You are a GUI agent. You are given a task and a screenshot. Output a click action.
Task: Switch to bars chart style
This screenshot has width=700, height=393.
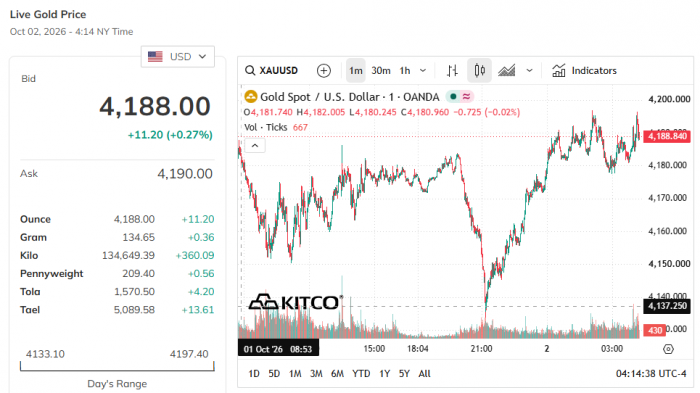point(452,71)
